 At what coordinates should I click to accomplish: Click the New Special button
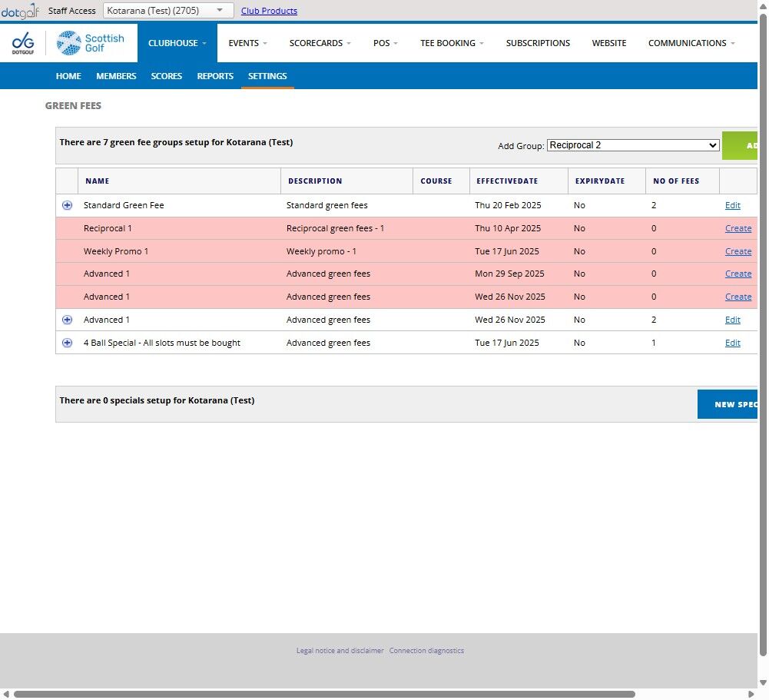728,404
